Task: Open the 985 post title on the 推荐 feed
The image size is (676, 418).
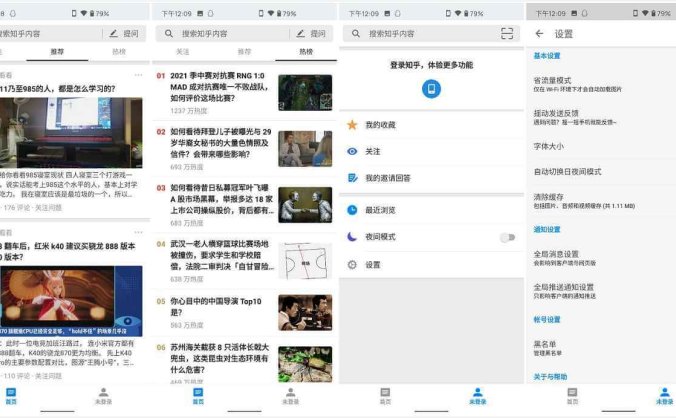Action: (58, 89)
